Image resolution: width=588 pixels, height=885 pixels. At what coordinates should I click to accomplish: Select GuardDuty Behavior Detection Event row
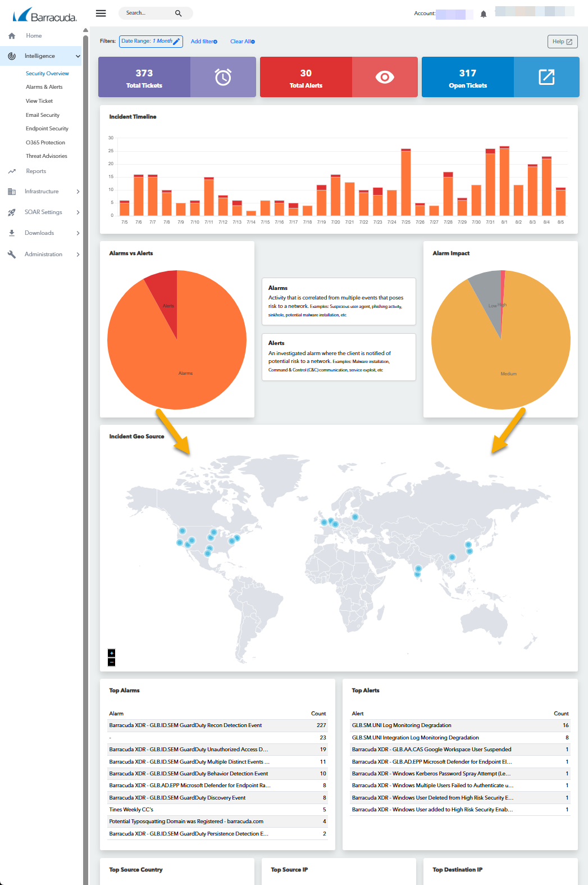coord(218,774)
